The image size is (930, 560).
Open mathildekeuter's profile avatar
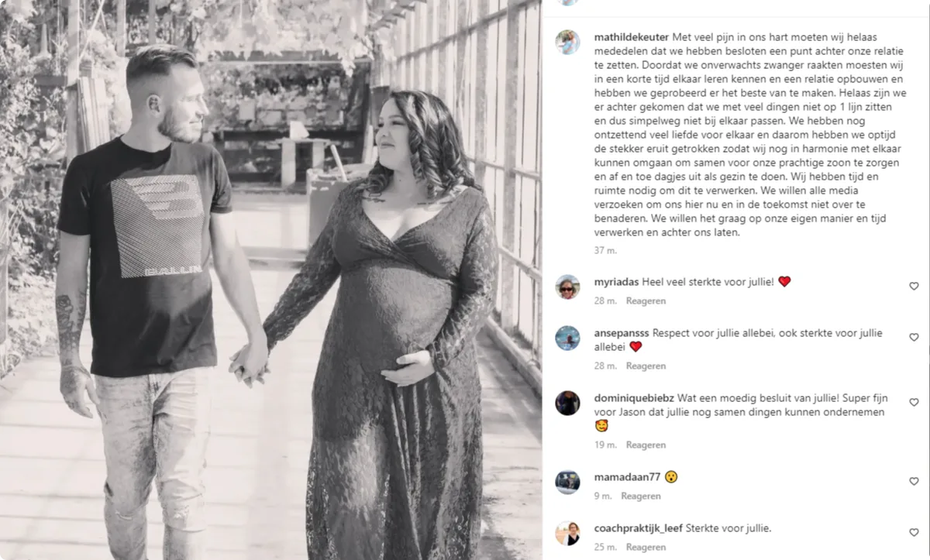click(x=567, y=42)
